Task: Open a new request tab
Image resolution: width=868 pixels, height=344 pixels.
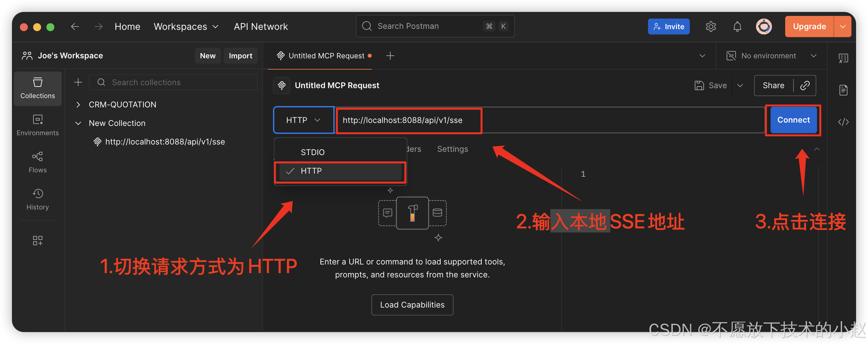Action: point(390,56)
